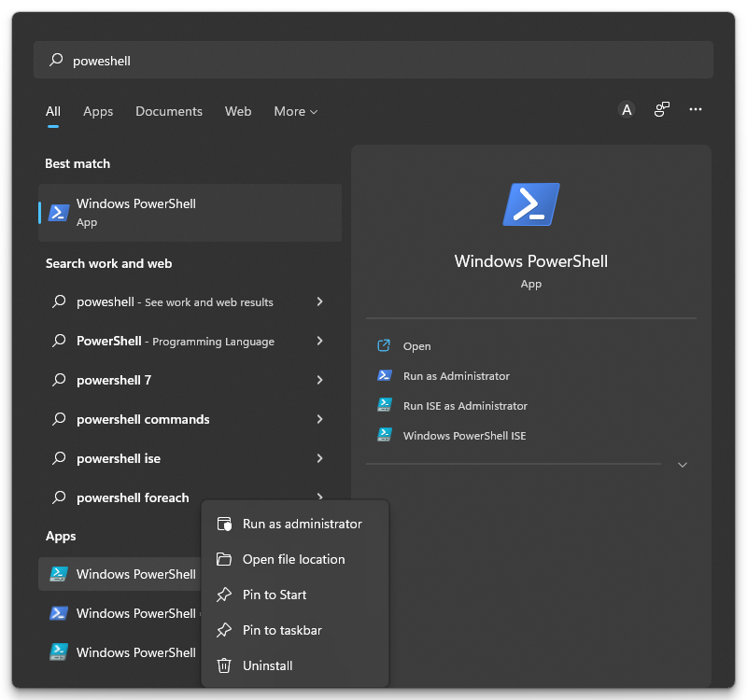Select 'Uninstall' in context menu
Image resolution: width=747 pixels, height=700 pixels.
[x=295, y=665]
